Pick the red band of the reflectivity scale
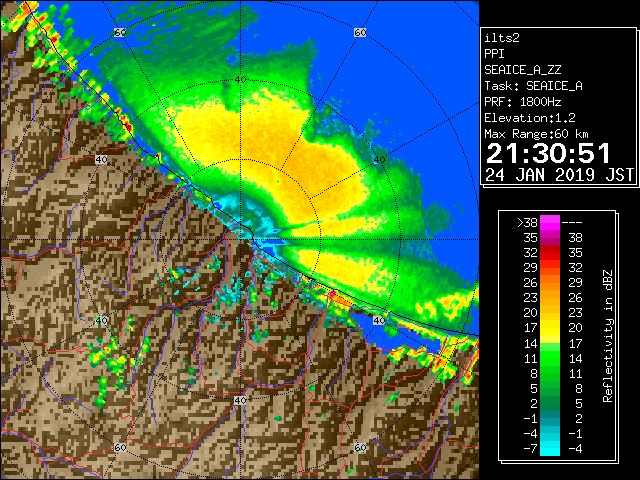This screenshot has height=480, width=640. [x=550, y=253]
